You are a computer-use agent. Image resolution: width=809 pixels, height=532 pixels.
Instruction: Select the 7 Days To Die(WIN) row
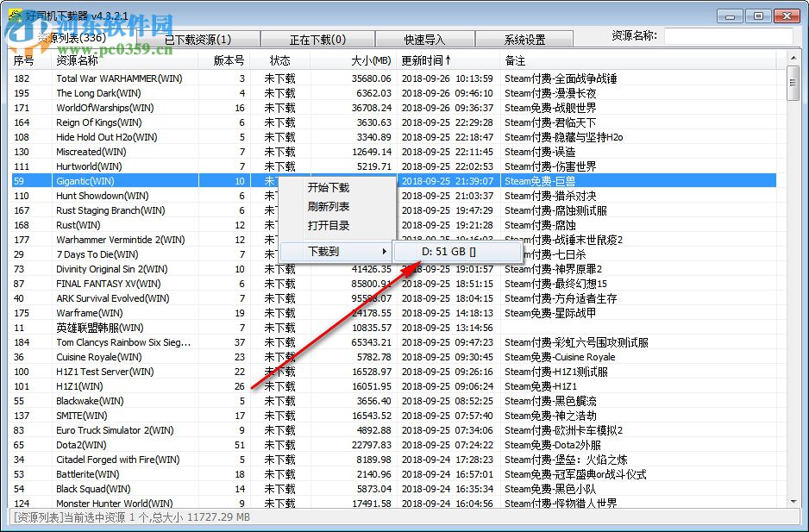click(x=392, y=254)
